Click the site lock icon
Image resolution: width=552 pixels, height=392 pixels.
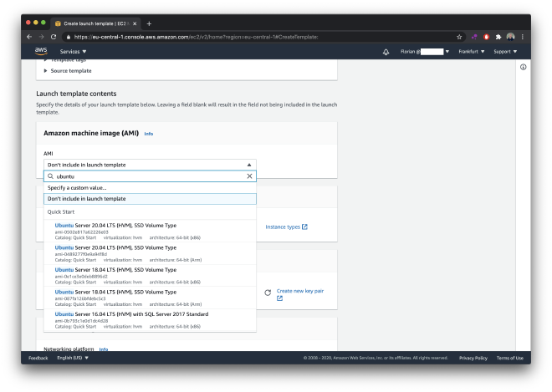click(x=69, y=37)
